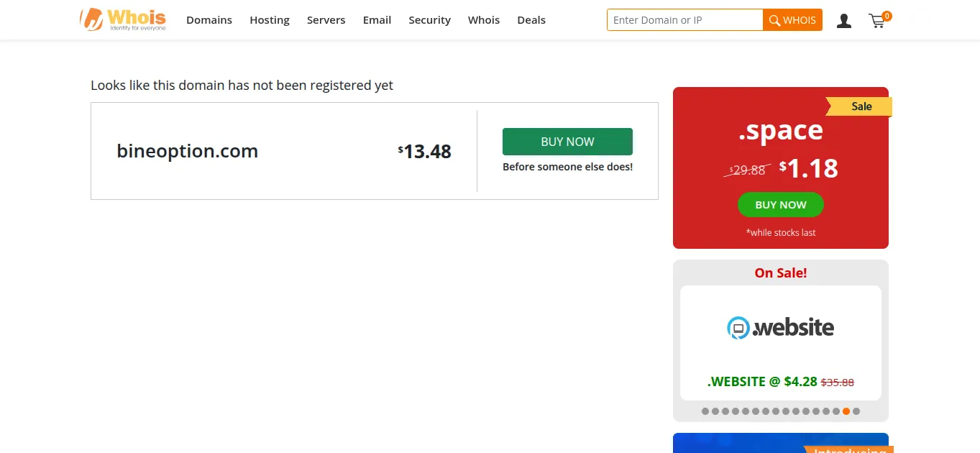Image resolution: width=980 pixels, height=453 pixels.
Task: Go to the Whois nav item
Action: (x=484, y=20)
